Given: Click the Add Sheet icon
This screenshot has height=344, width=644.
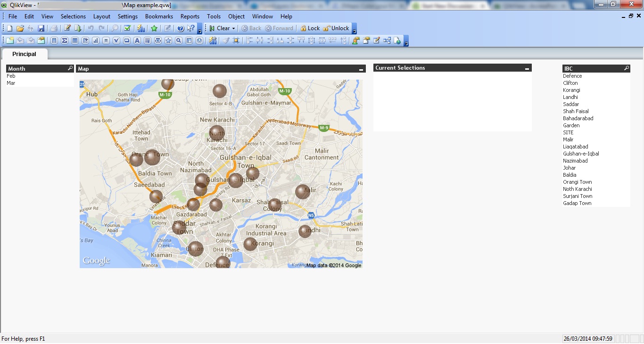Looking at the screenshot, I should [x=9, y=41].
